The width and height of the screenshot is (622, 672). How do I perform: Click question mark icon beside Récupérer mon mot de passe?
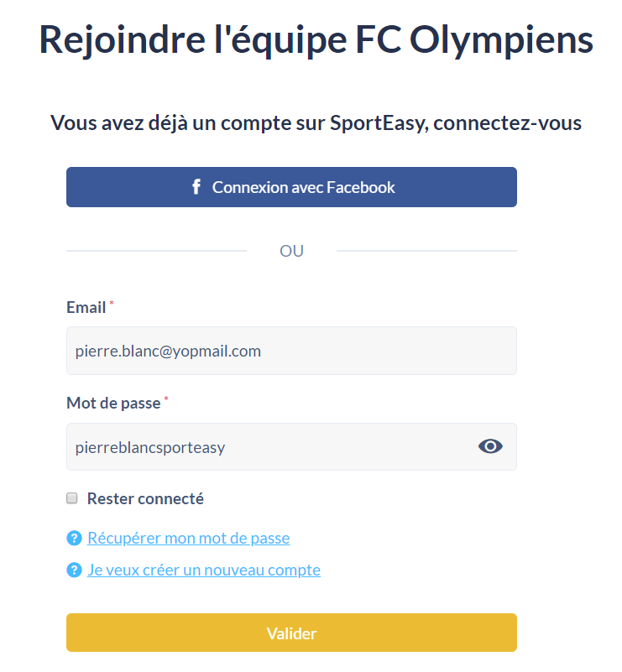pyautogui.click(x=74, y=538)
